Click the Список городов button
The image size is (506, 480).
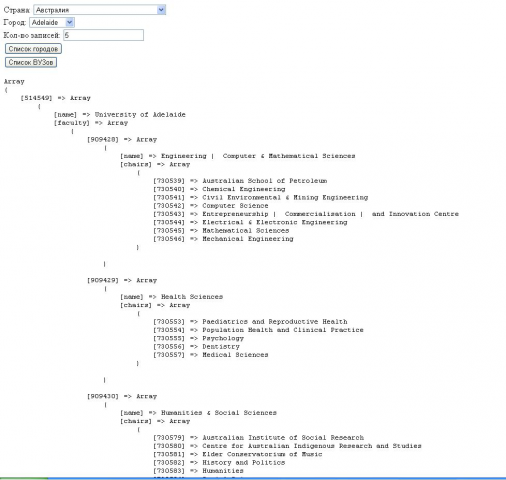(x=33, y=49)
